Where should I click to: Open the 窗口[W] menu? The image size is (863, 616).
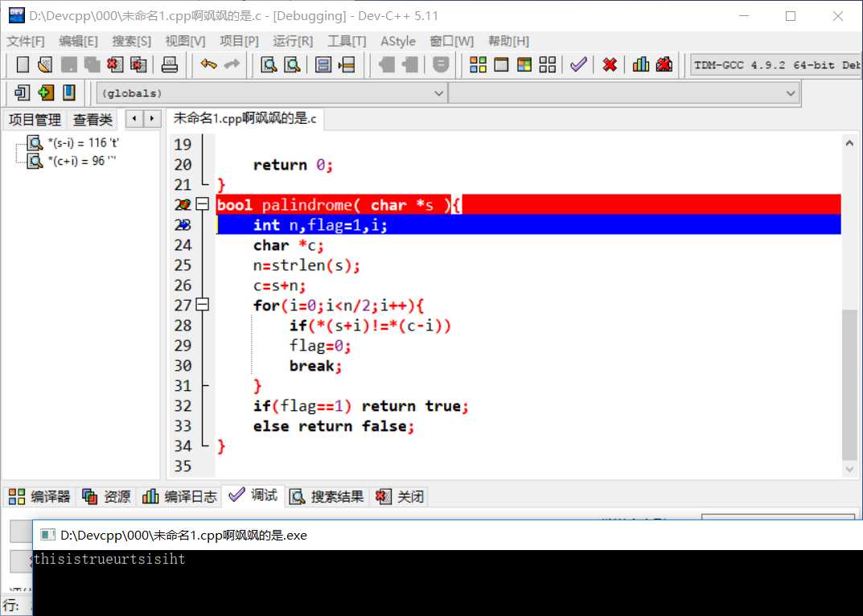451,41
